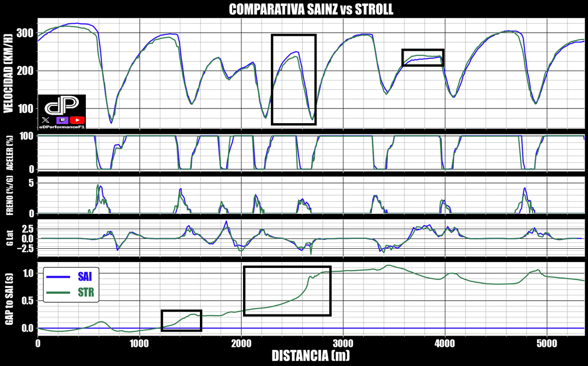Screen dimensions: 588x366
Task: Click the 100 tick on the ACELER axis
Action: pyautogui.click(x=26, y=136)
